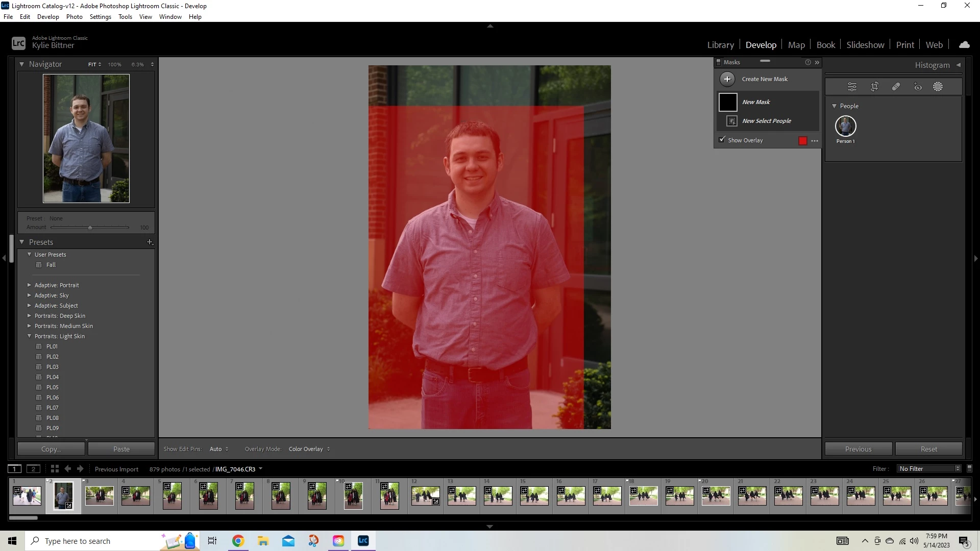Screen dimensions: 980x551
Task: Click the red overlay color swatch
Action: coord(802,141)
